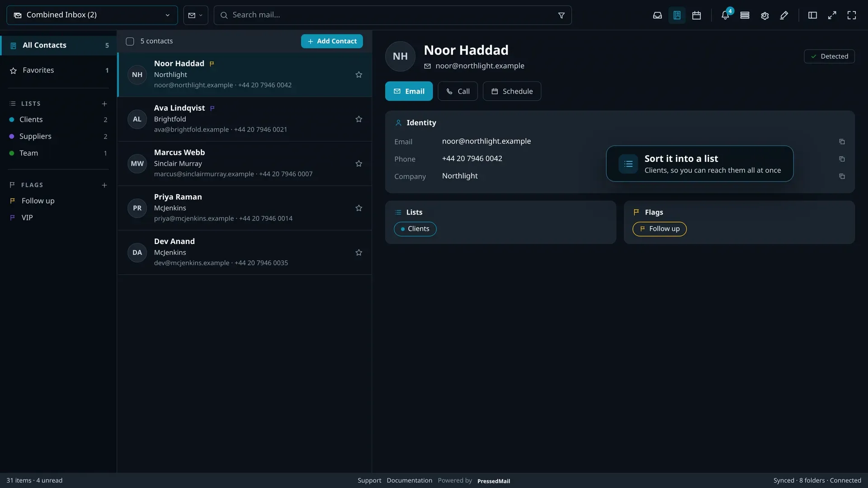Star Priya Raman as favorite
This screenshot has width=868, height=488.
359,208
